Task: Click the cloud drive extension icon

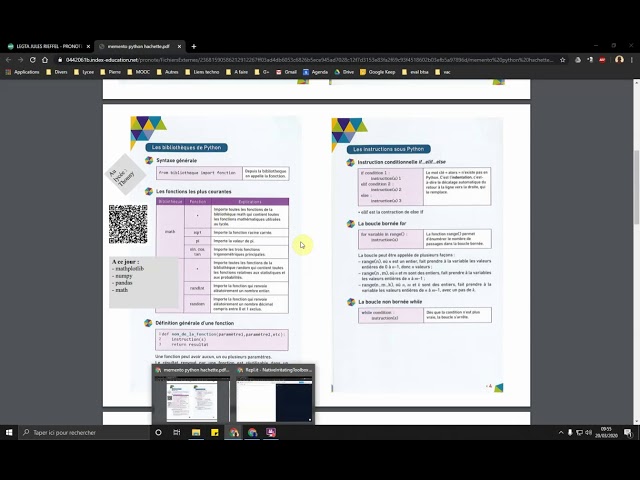Action: pyautogui.click(x=578, y=60)
